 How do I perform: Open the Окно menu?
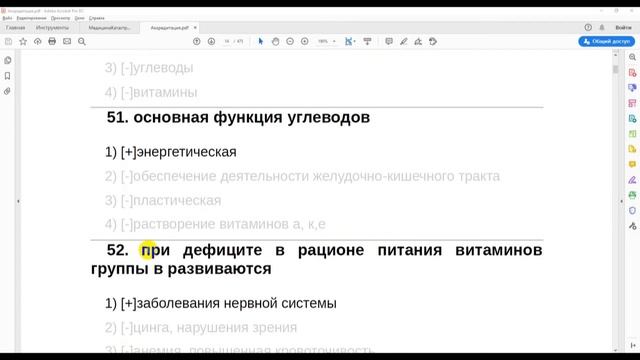pos(79,18)
